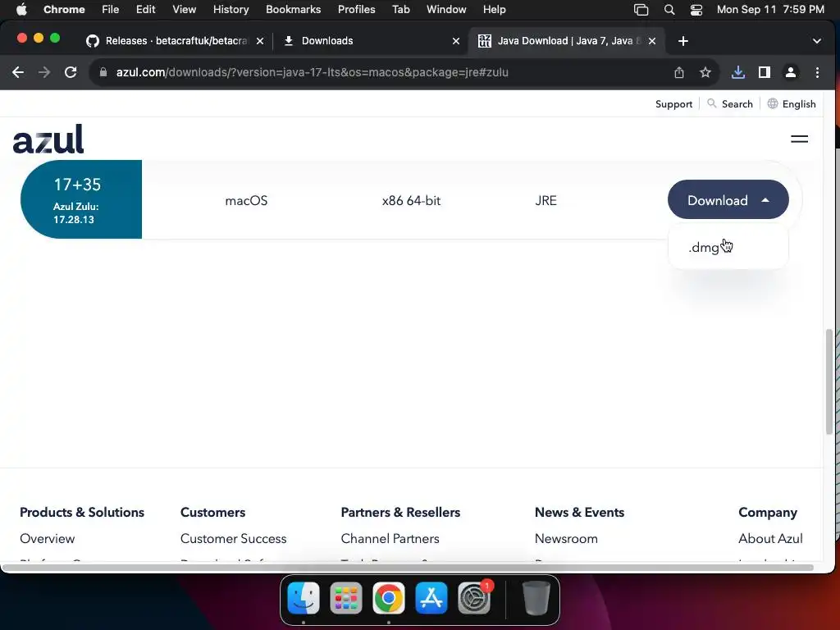Click the vertical page scrollbar

coord(829,381)
